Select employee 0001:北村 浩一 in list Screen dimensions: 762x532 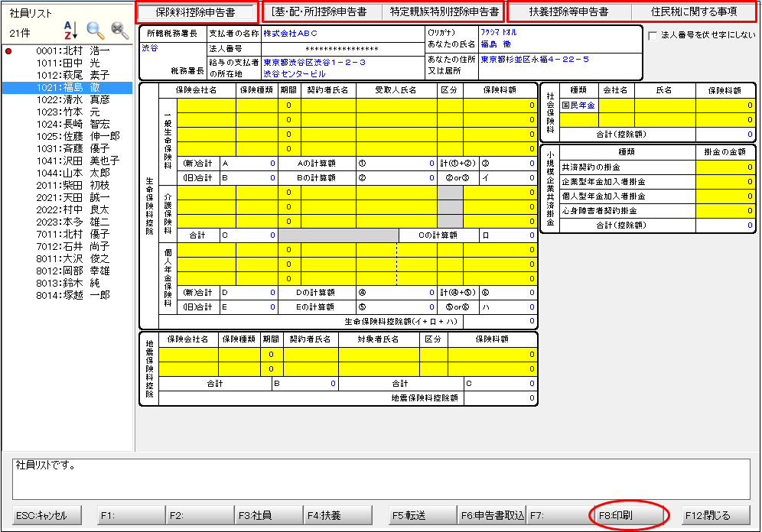pyautogui.click(x=73, y=50)
